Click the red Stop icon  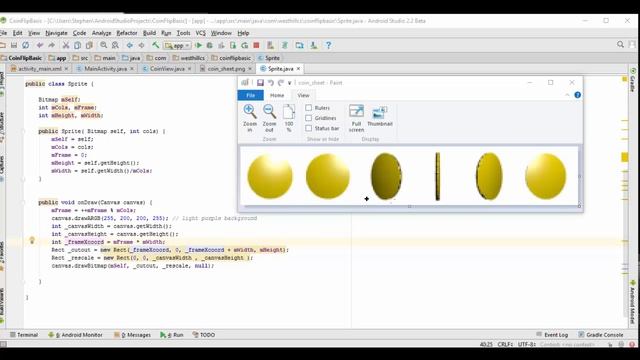pos(256,45)
